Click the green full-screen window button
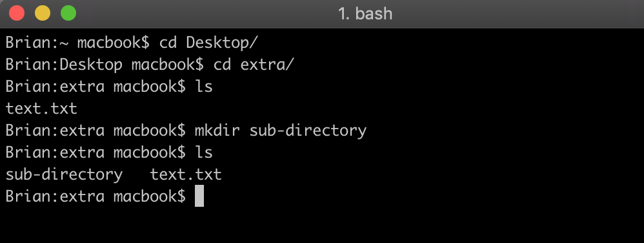 point(68,13)
